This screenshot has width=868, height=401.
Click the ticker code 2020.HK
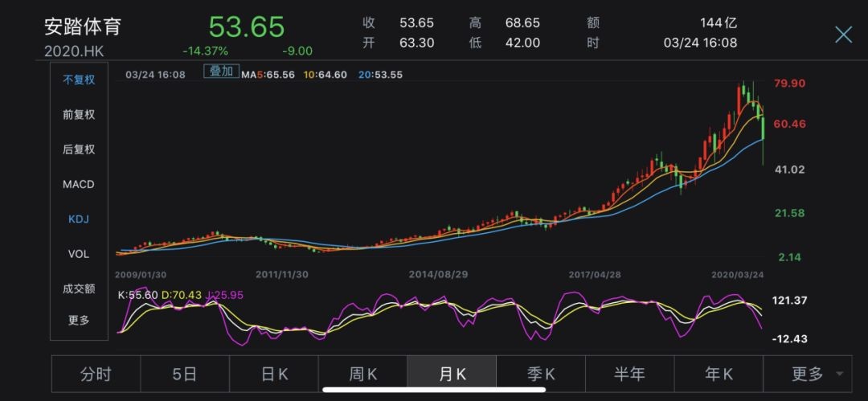point(74,52)
